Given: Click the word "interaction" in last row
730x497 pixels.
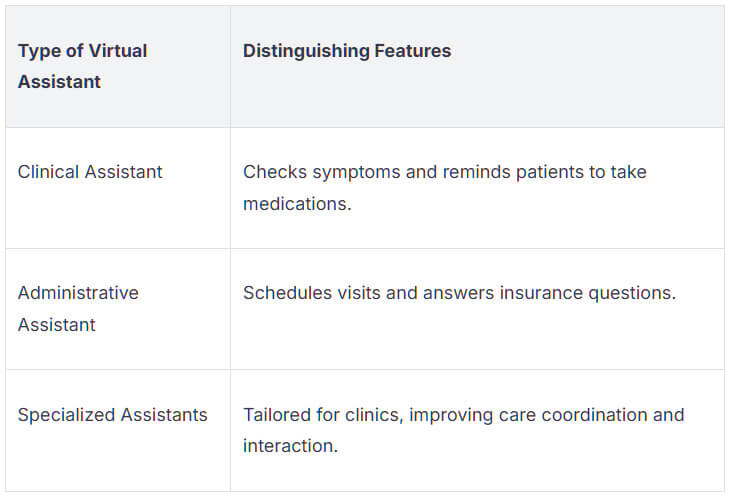Looking at the screenshot, I should [x=288, y=445].
